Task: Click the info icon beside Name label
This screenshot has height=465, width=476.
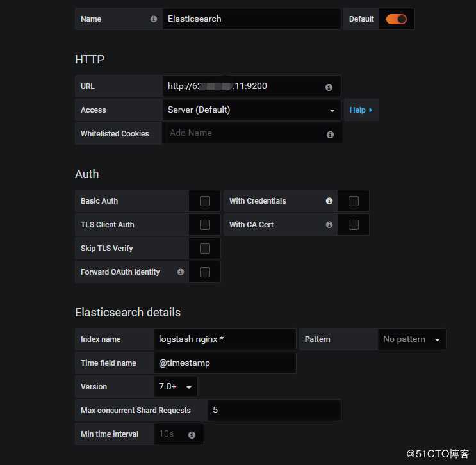Action: coord(154,19)
